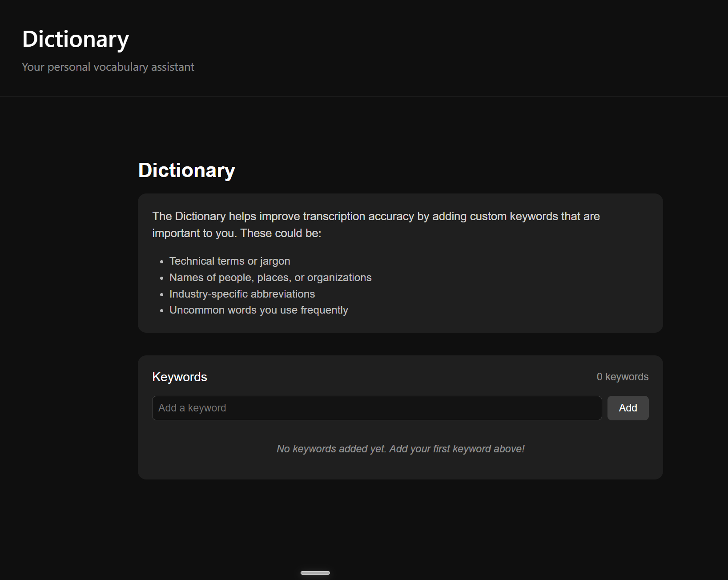Click the Your personal vocabulary assistant subtitle
The width and height of the screenshot is (728, 580).
click(108, 67)
